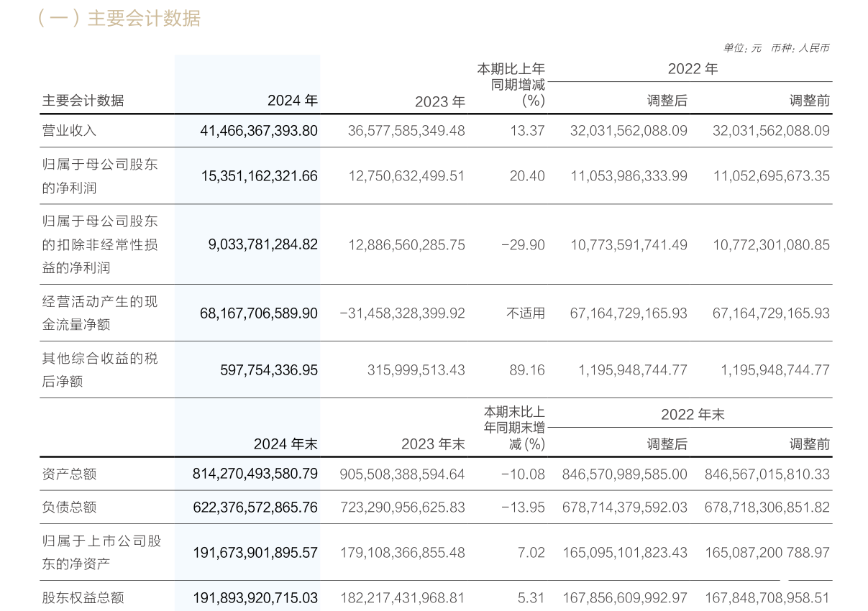Viewport: 868px width, 611px height.
Task: Click the 营业收入 2024 value 41,466,367,393.80
Action: coord(257,131)
